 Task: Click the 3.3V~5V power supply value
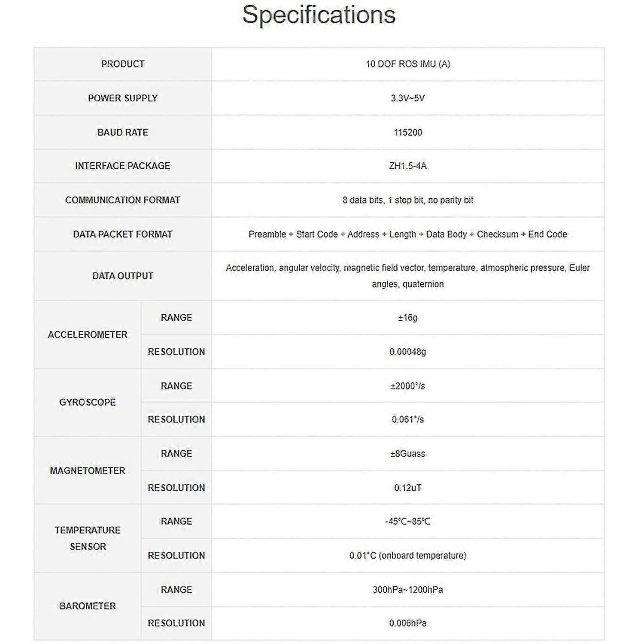[x=408, y=98]
